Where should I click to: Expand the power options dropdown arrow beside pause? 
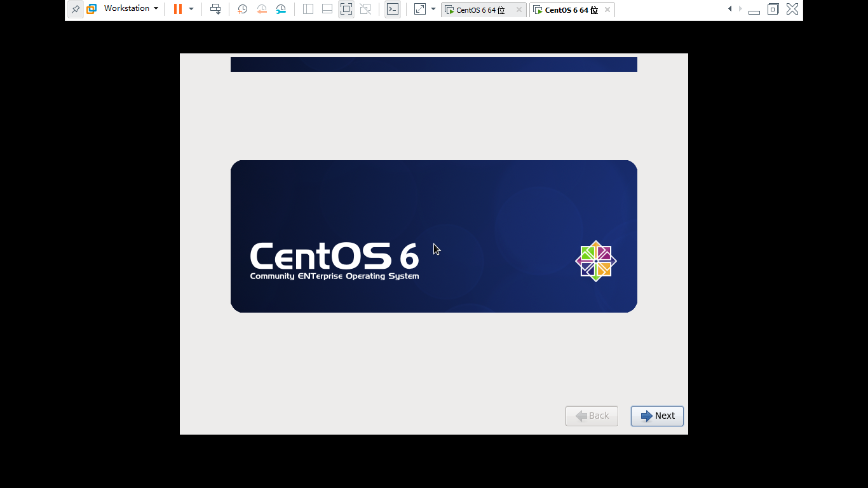191,9
